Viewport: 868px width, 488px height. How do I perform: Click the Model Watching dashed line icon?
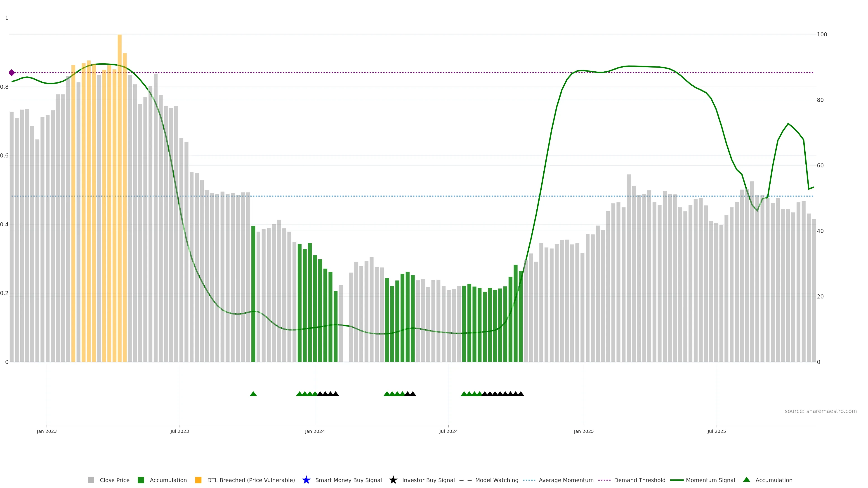pyautogui.click(x=465, y=480)
